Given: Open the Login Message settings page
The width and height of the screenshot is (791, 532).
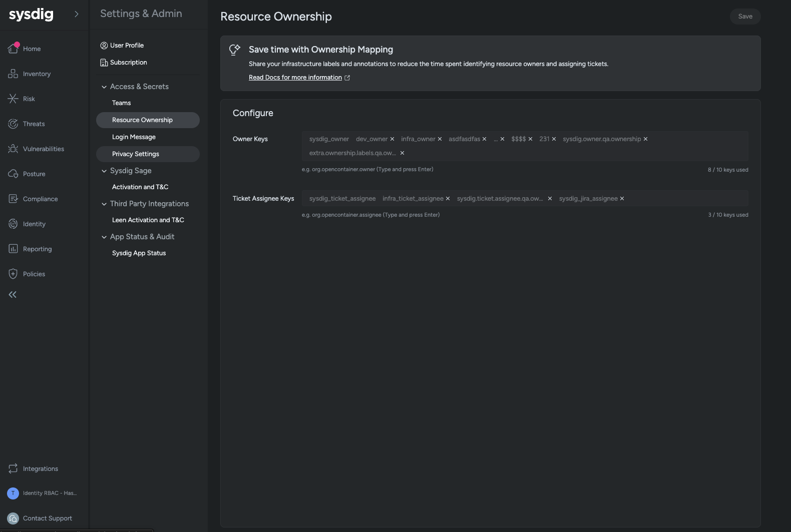Looking at the screenshot, I should pyautogui.click(x=134, y=137).
